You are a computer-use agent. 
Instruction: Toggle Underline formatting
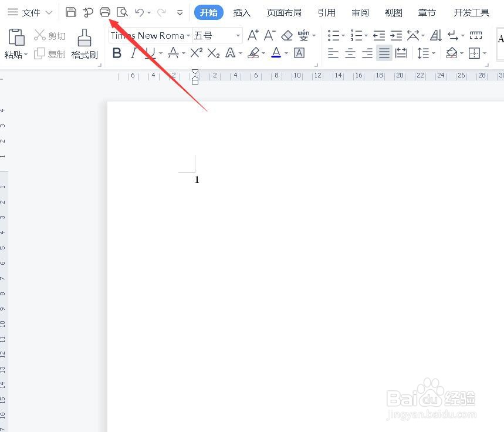tap(150, 53)
